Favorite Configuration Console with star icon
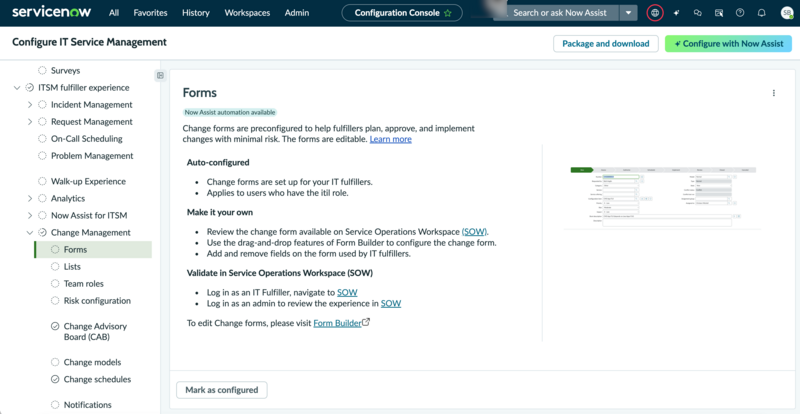Screen dimensions: 800x414 pos(448,13)
